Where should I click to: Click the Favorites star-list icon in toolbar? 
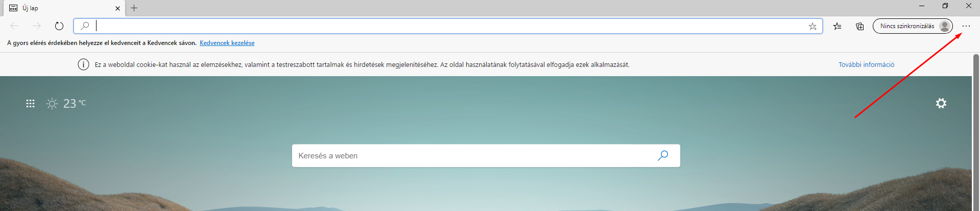[837, 26]
